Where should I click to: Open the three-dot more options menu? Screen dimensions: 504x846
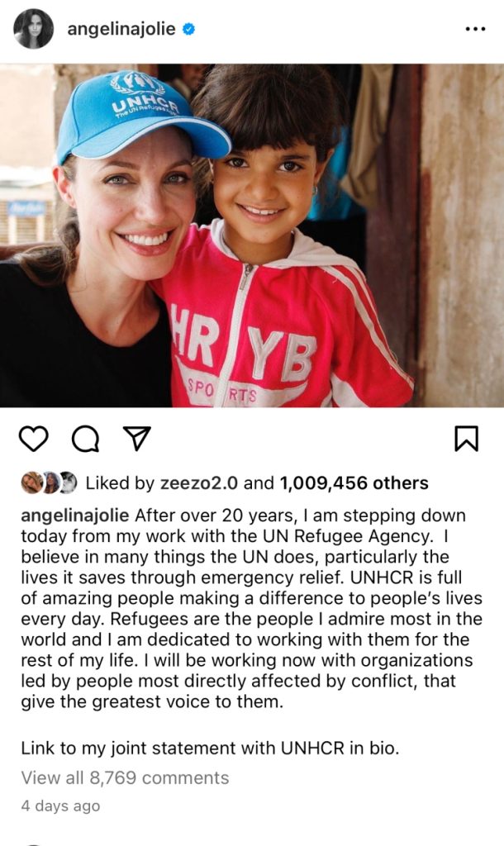(x=475, y=30)
